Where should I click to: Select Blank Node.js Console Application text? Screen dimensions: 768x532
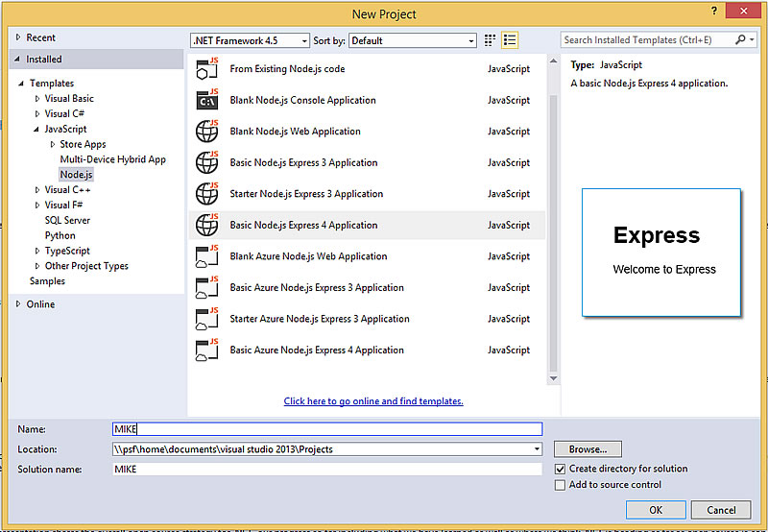(303, 100)
